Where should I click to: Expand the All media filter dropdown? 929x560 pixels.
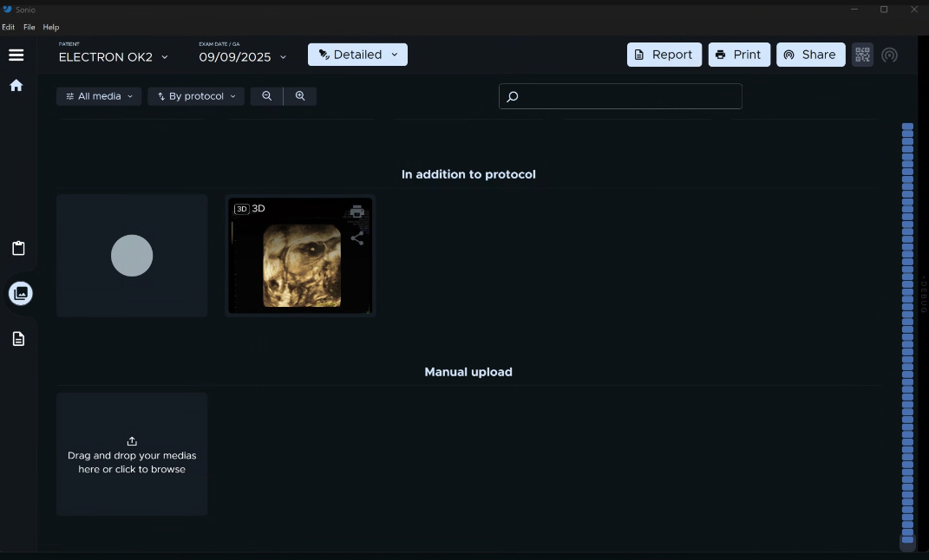[99, 96]
